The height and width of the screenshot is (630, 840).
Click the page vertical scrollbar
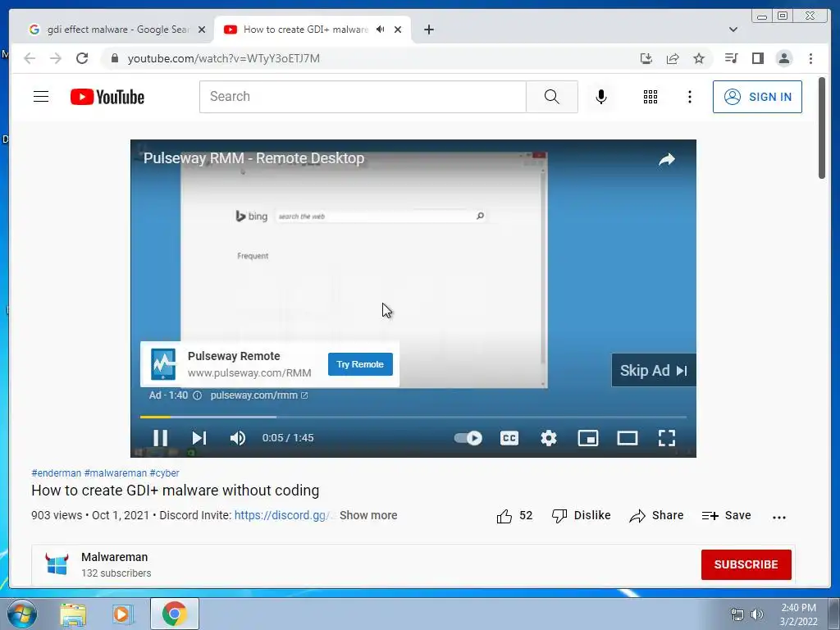pos(822,127)
